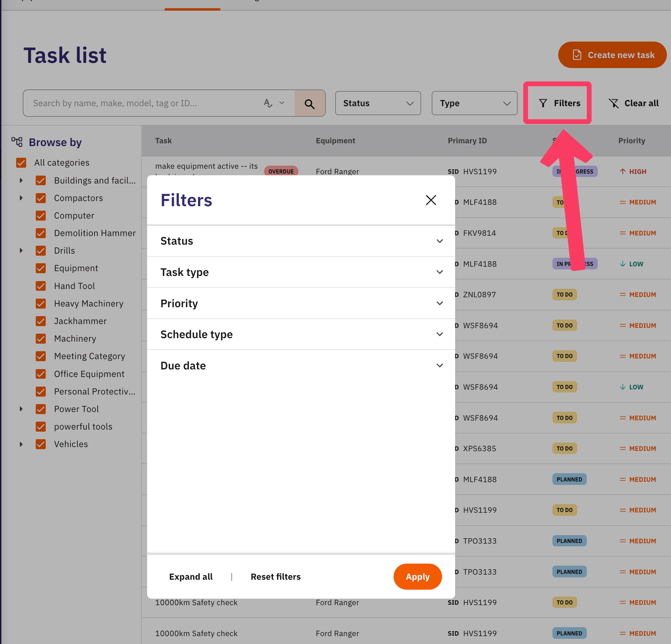Expand the Compactors category tree
This screenshot has width=671, height=644.
click(21, 198)
